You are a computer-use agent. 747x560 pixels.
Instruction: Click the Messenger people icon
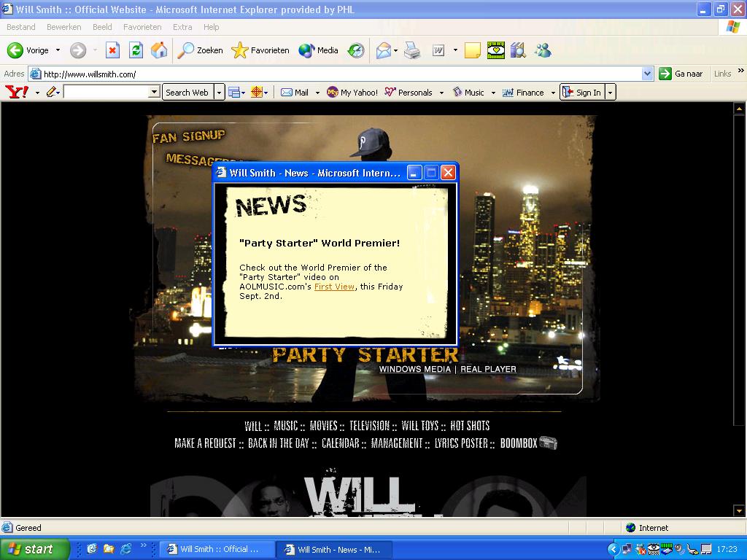point(542,50)
